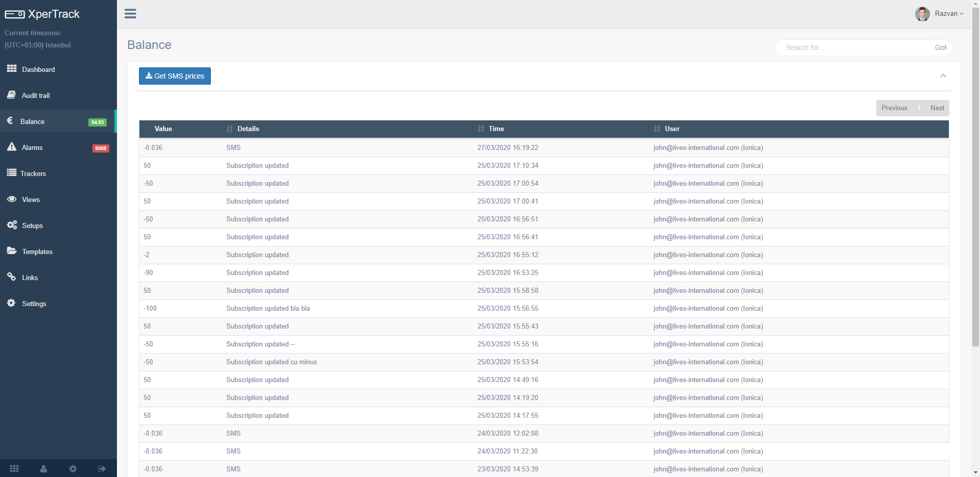Click the logout icon in sidebar footer
Viewport: 980px width, 477px height.
(x=102, y=468)
